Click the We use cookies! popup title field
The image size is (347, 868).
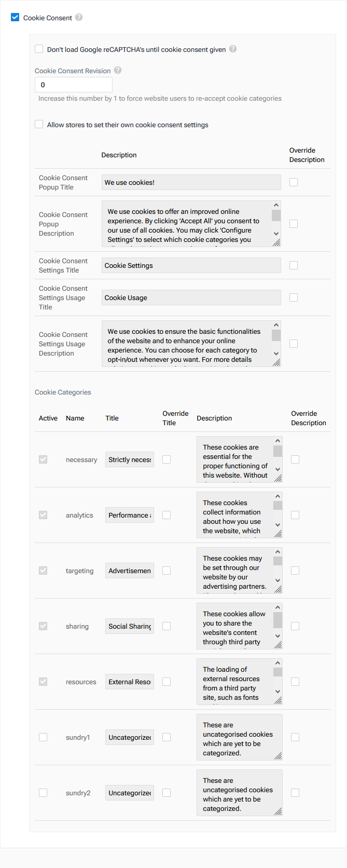(190, 182)
